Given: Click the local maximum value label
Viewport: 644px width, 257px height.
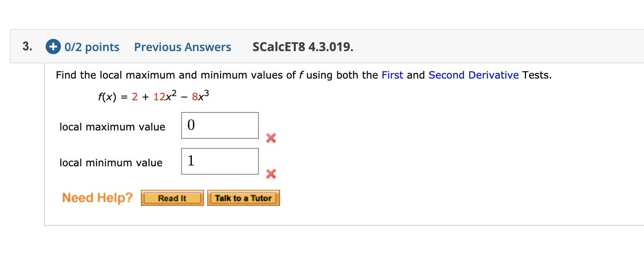Looking at the screenshot, I should tap(112, 127).
